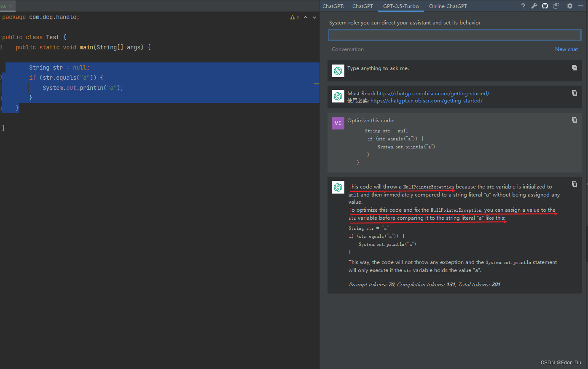Click the ChatGPT avatar on the final answer
The image size is (588, 369).
(x=338, y=187)
